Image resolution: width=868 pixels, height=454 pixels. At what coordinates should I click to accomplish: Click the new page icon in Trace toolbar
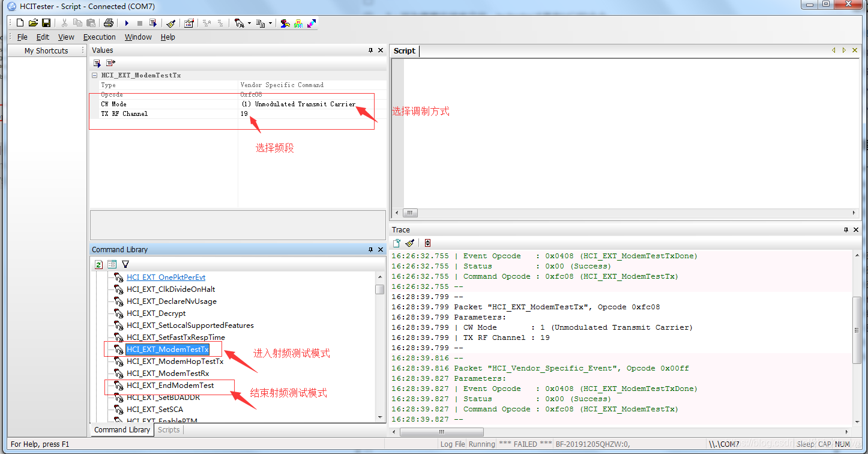(x=397, y=243)
